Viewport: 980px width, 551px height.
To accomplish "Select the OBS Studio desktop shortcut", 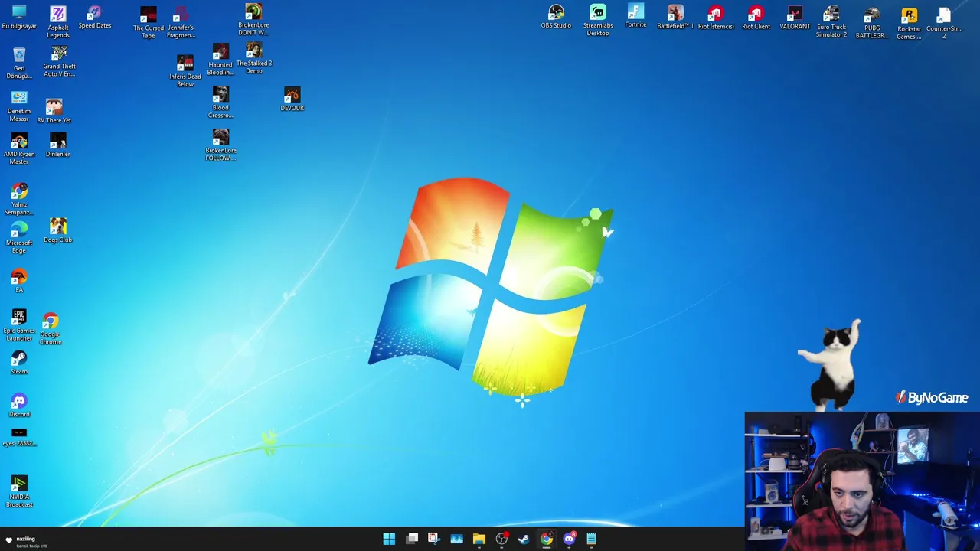I will [x=556, y=17].
